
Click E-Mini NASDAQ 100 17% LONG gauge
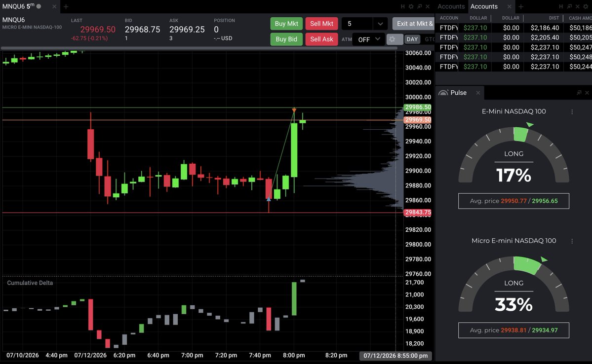tap(513, 155)
